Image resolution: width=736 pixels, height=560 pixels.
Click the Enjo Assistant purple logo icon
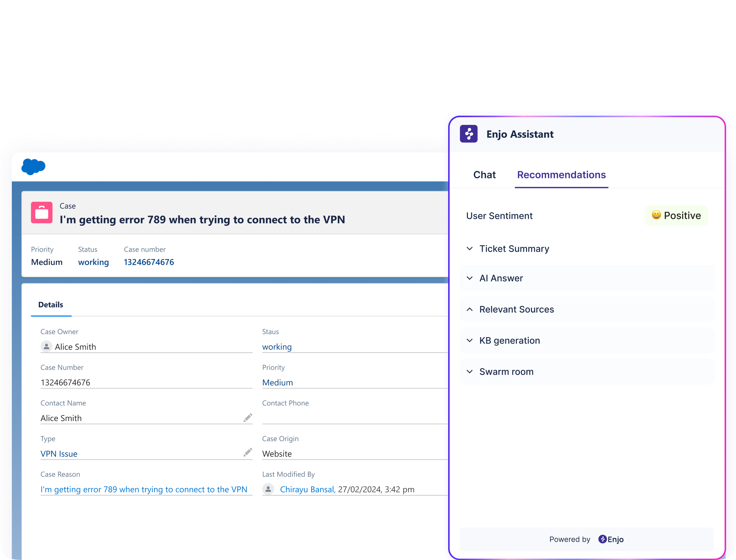coord(469,134)
